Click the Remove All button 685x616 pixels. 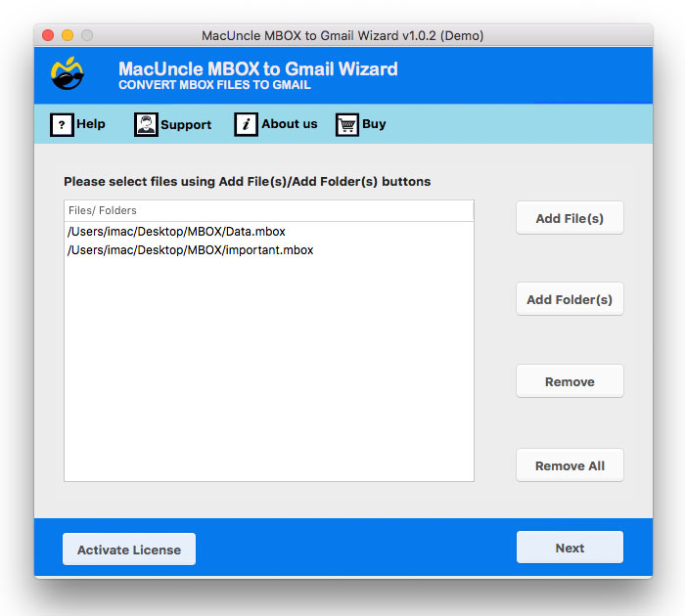[x=570, y=465]
